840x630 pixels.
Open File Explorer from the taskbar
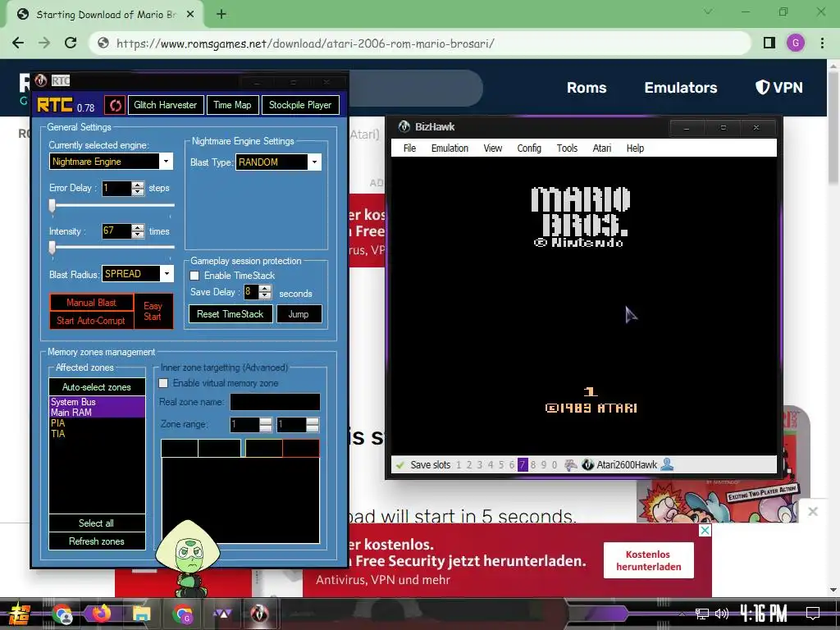pyautogui.click(x=142, y=614)
